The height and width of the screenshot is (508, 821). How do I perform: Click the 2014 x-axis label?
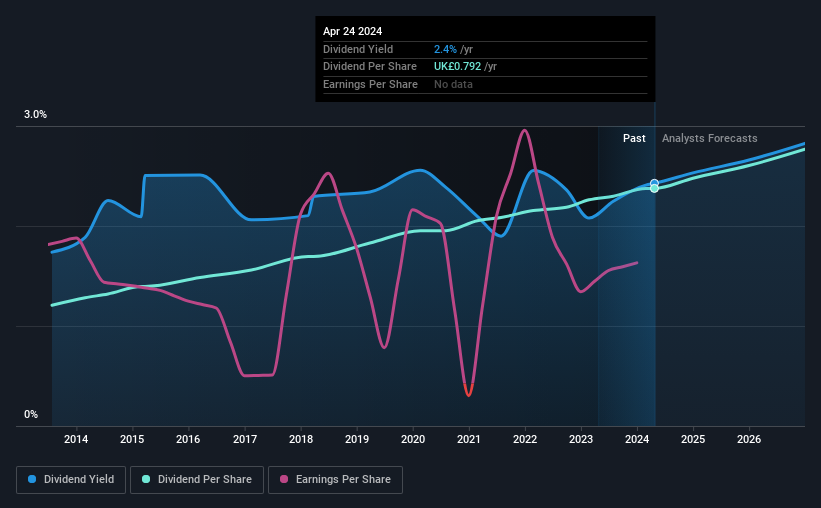point(76,439)
